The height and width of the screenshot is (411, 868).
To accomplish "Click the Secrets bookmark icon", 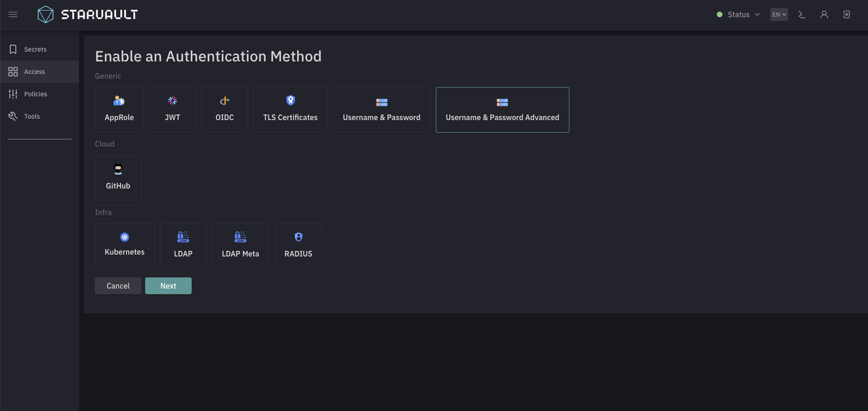I will [x=13, y=49].
